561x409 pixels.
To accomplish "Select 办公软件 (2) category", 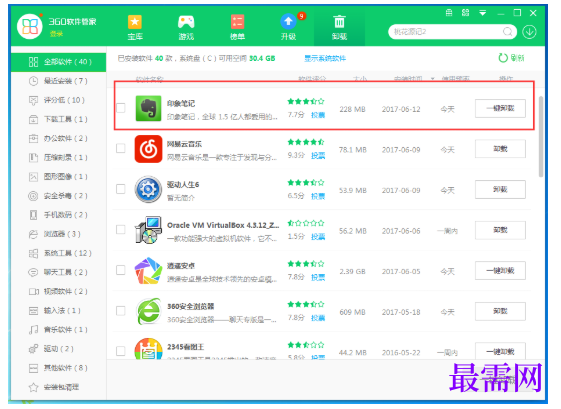I will pyautogui.click(x=58, y=138).
